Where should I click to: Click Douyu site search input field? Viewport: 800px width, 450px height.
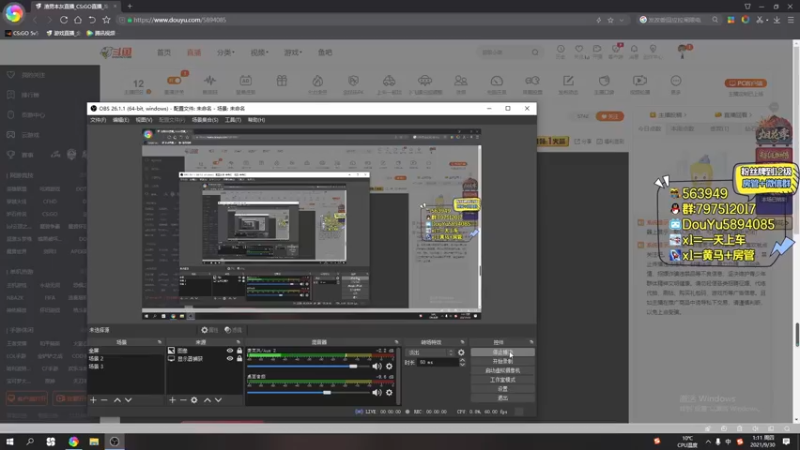[x=504, y=52]
